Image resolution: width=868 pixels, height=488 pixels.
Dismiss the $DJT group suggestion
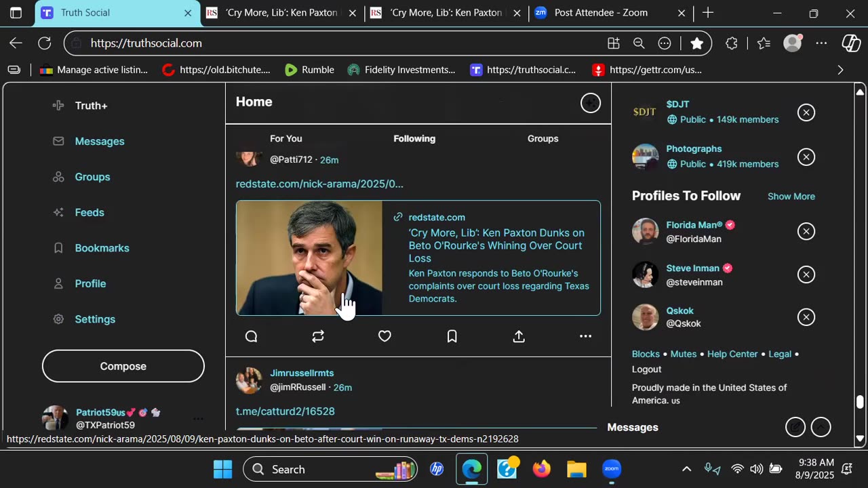click(x=806, y=113)
